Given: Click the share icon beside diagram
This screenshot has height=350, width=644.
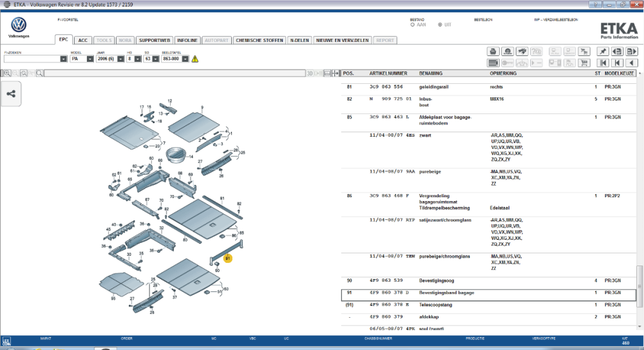Looking at the screenshot, I should (11, 93).
